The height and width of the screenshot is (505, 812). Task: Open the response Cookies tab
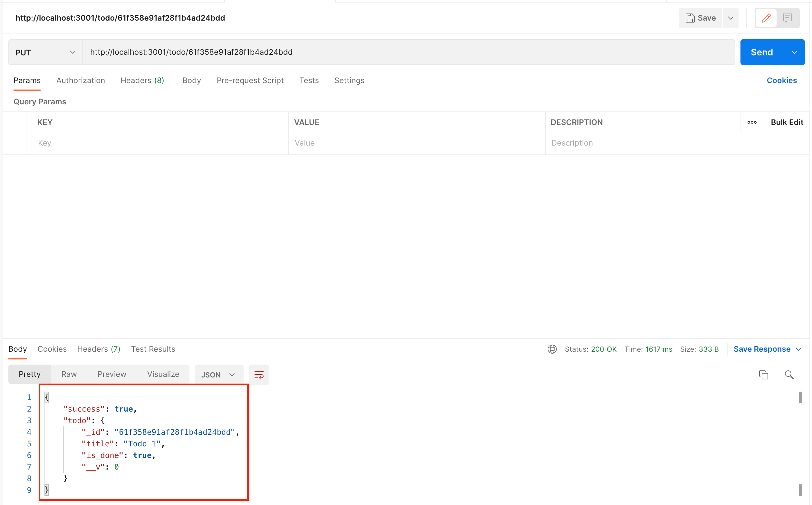[x=52, y=349]
